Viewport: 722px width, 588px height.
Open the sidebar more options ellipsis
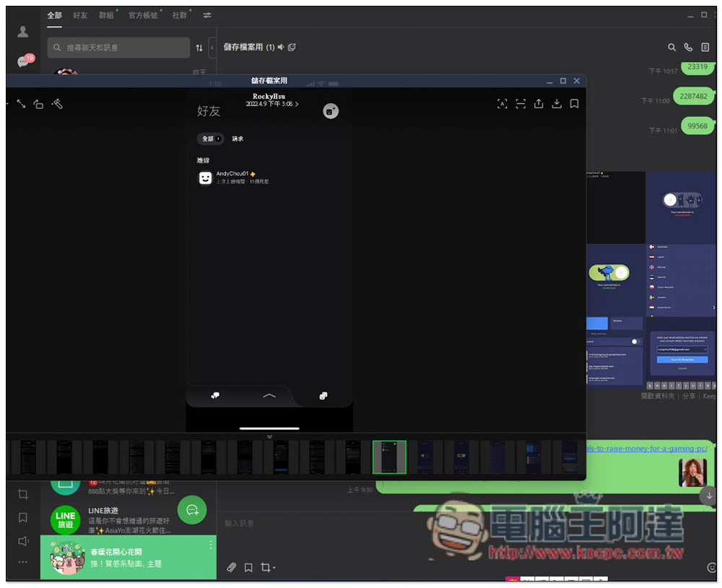coord(22,562)
